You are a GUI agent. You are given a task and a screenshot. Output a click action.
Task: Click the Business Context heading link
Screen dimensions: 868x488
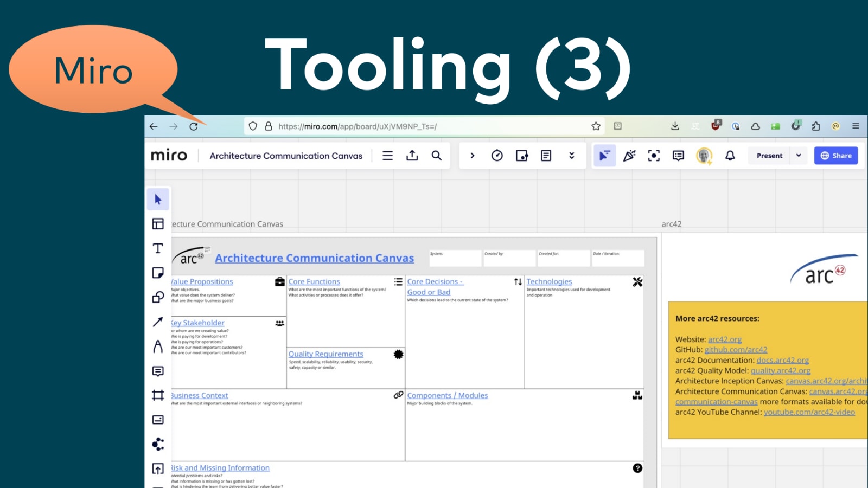pos(200,396)
